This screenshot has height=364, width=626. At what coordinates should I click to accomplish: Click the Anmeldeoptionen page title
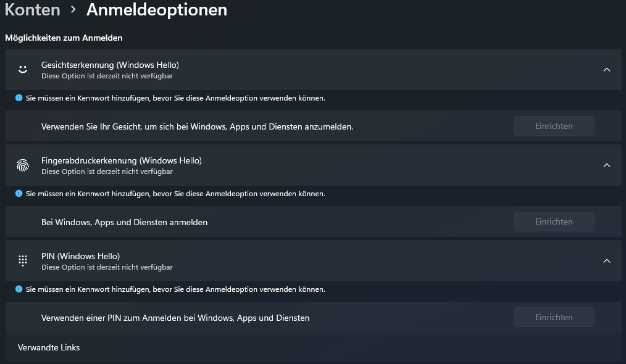(x=157, y=10)
